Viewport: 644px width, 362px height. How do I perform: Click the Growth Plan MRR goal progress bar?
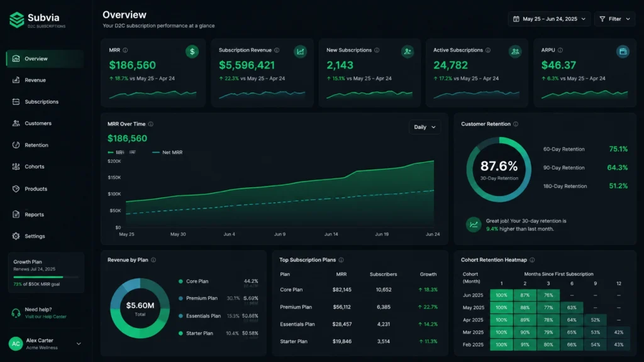(x=45, y=277)
